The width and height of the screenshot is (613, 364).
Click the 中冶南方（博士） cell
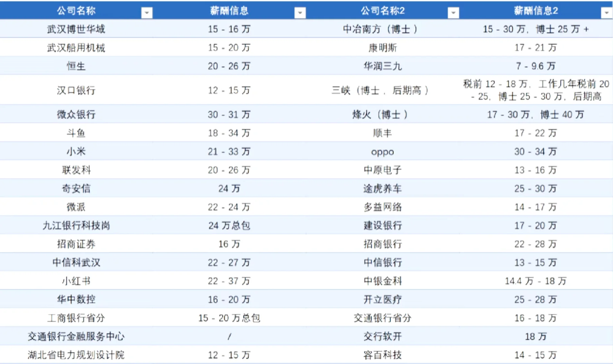pyautogui.click(x=383, y=29)
